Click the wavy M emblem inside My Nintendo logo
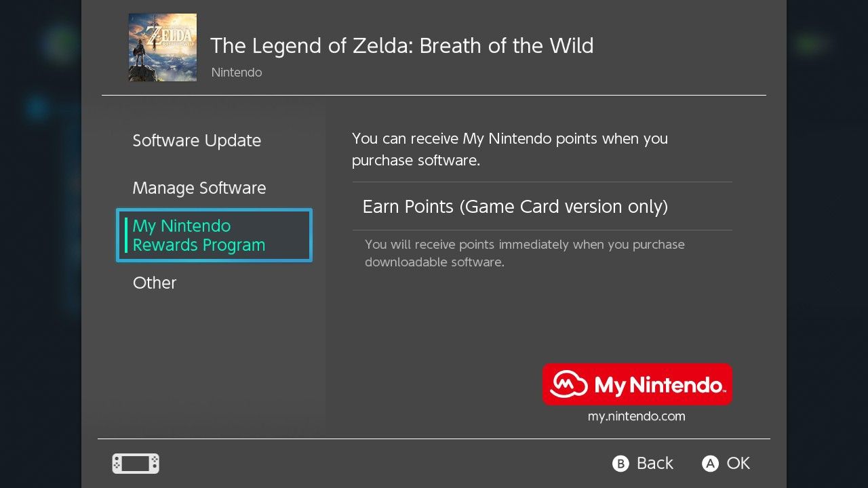The image size is (868, 488). (568, 384)
